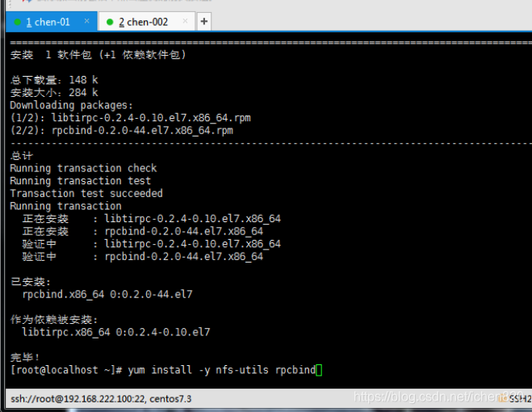Close the chen-01 tab
532x412 pixels.
[x=87, y=21]
